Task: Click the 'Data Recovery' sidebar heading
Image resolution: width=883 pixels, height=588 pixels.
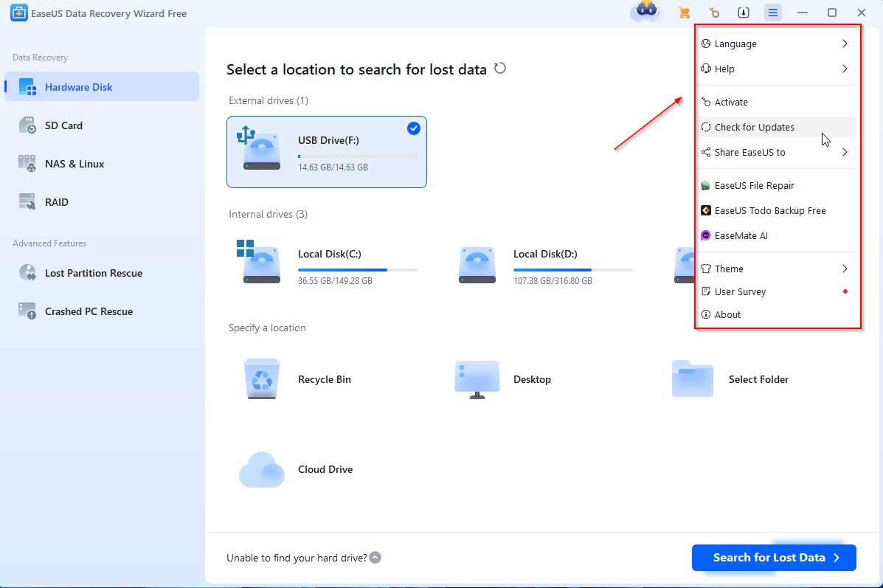Action: [x=40, y=58]
